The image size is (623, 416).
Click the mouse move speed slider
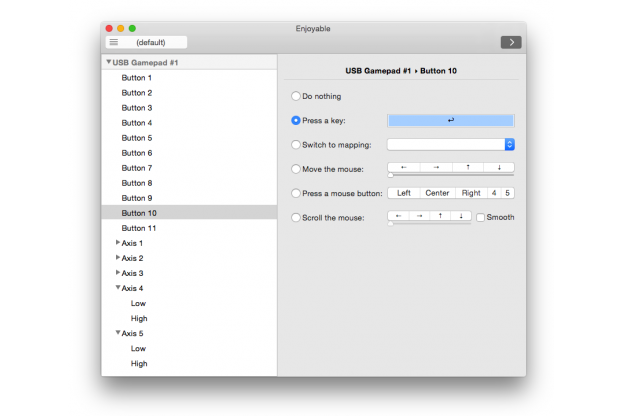point(451,175)
